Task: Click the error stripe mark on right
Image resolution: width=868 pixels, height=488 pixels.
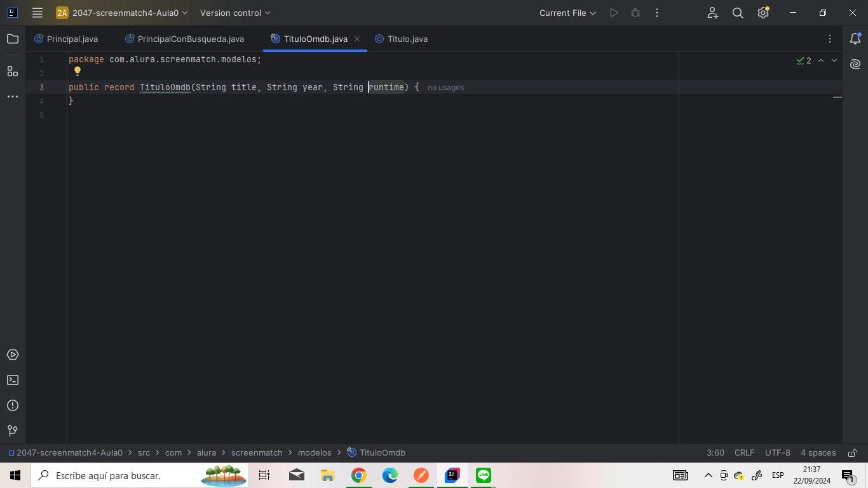Action: [x=837, y=97]
